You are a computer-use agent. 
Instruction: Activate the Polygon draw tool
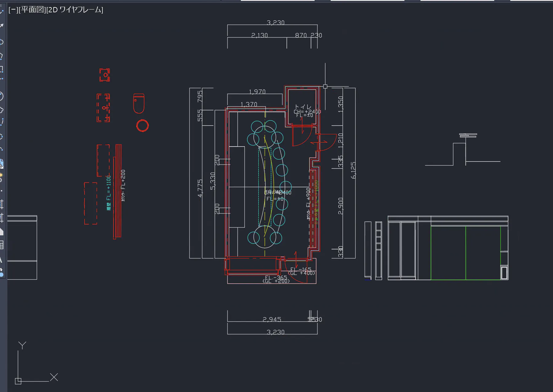point(2,56)
